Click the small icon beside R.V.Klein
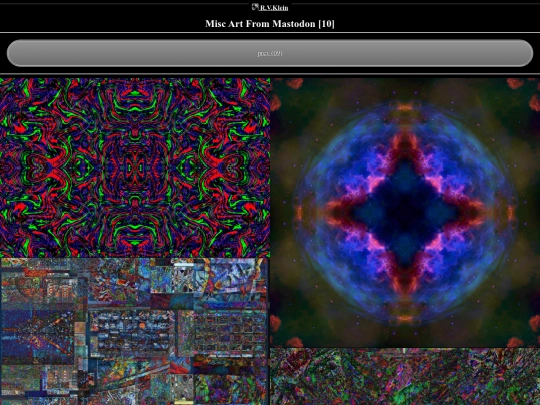Viewport: 540px width, 405px height. coord(255,7)
